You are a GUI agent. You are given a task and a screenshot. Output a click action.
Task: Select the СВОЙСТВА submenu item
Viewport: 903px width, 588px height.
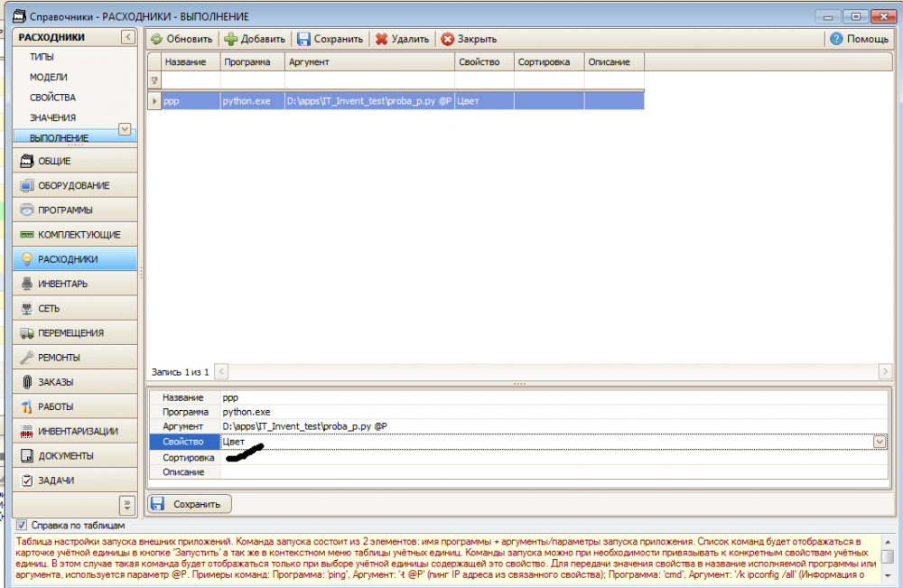tap(52, 98)
